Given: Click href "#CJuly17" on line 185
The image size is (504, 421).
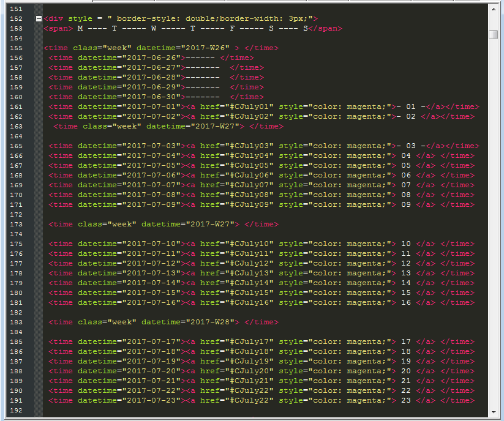Looking at the screenshot, I should pos(249,342).
